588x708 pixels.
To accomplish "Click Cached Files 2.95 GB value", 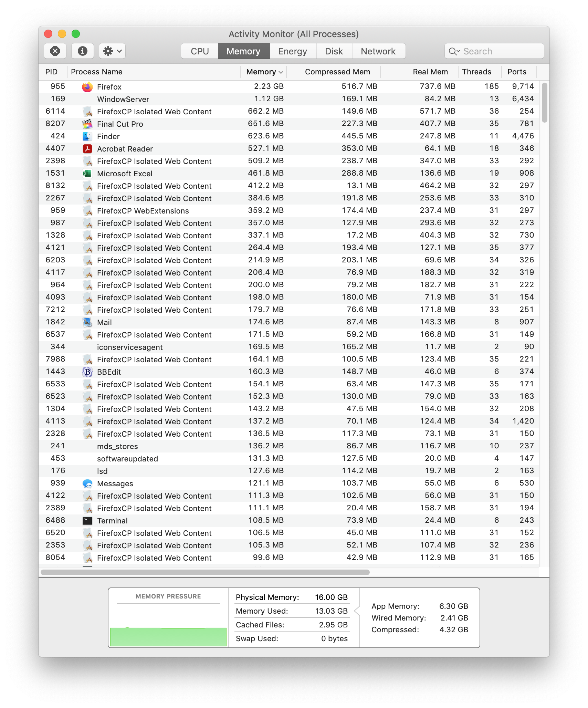I will (x=333, y=625).
